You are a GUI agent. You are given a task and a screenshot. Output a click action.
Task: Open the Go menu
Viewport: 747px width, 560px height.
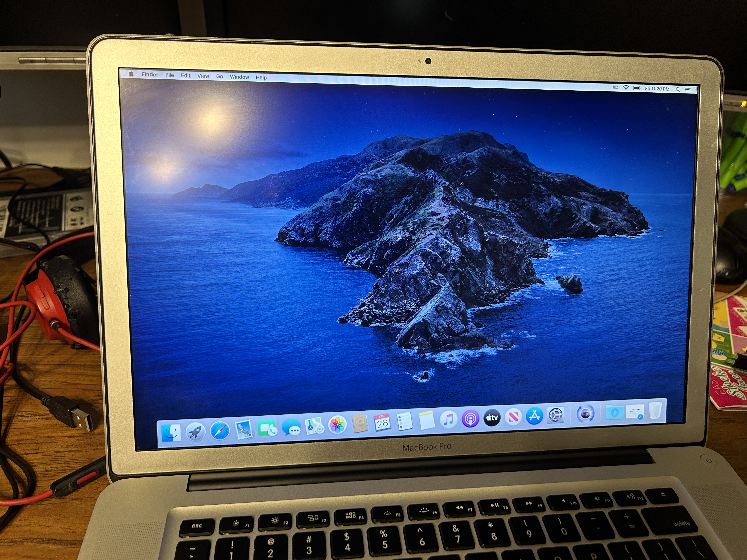click(x=220, y=77)
